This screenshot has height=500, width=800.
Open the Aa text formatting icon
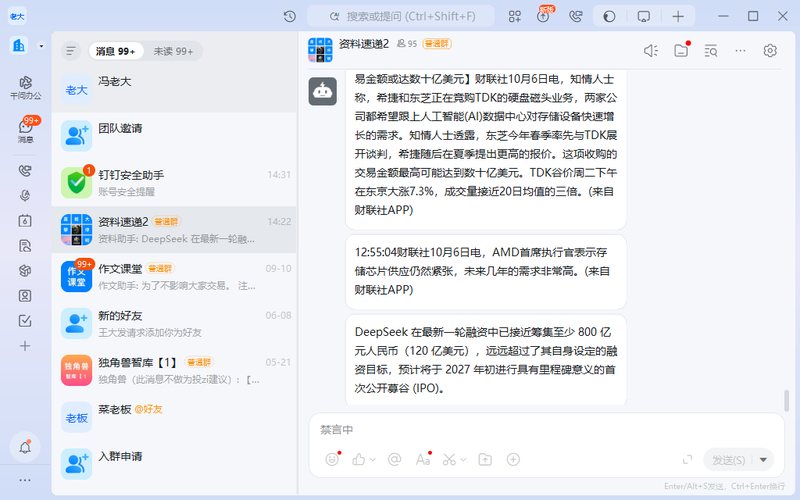(423, 459)
